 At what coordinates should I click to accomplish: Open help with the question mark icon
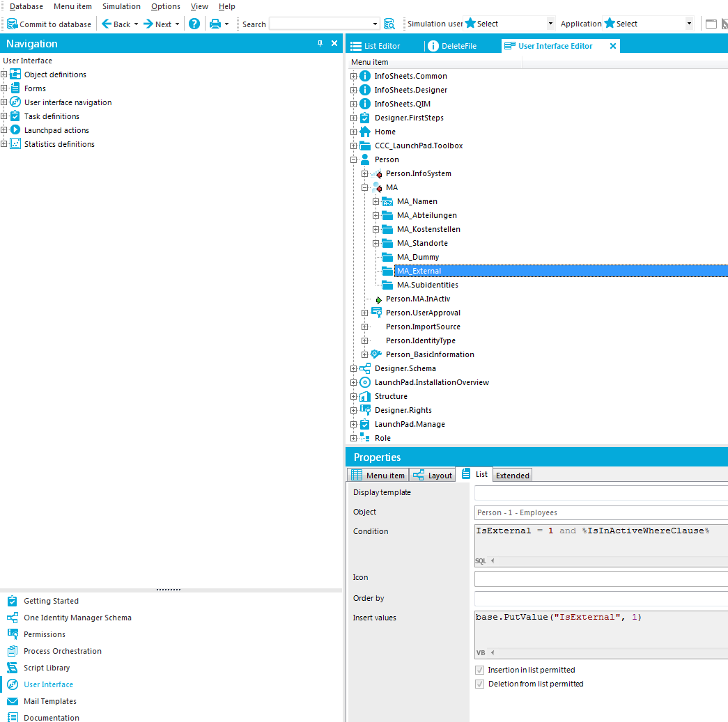(194, 24)
